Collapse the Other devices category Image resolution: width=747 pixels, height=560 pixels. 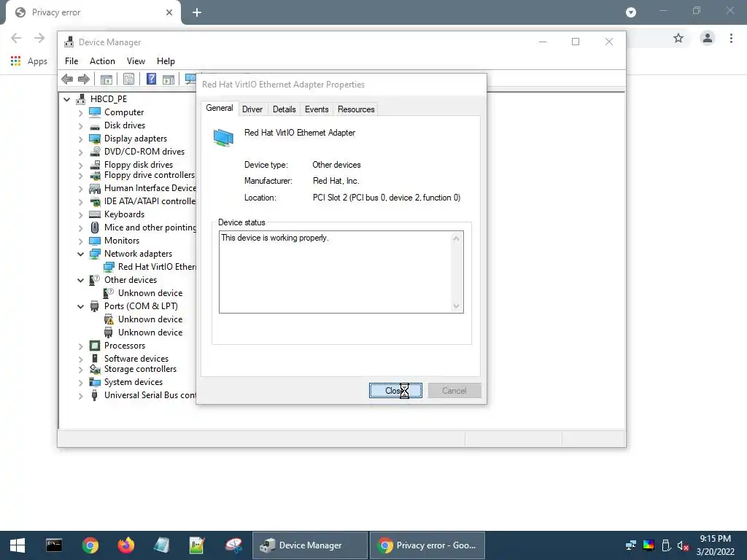[80, 281]
